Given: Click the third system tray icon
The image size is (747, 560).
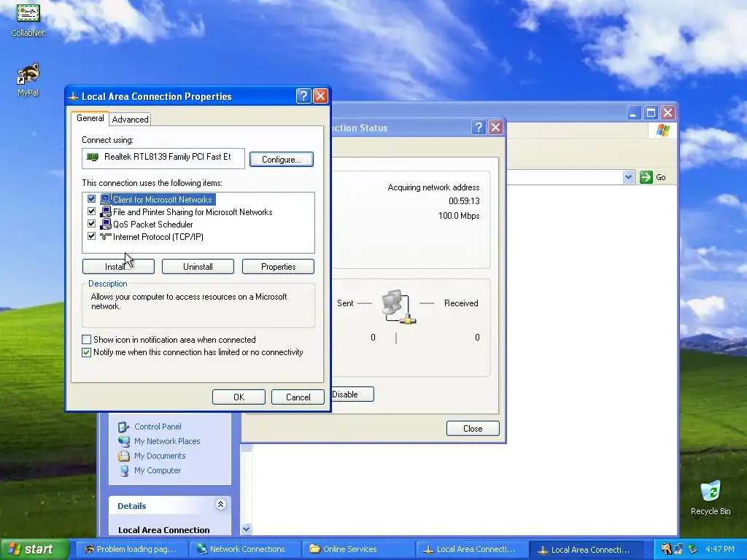Looking at the screenshot, I should [x=693, y=549].
